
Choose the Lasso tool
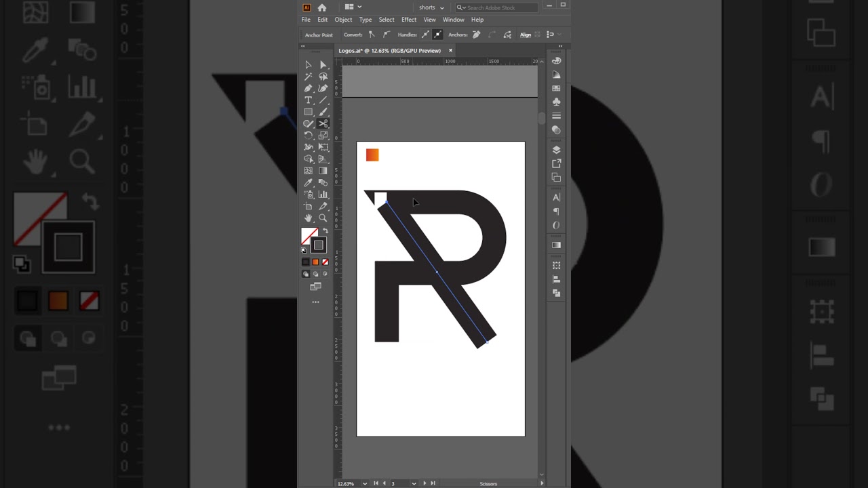click(323, 77)
